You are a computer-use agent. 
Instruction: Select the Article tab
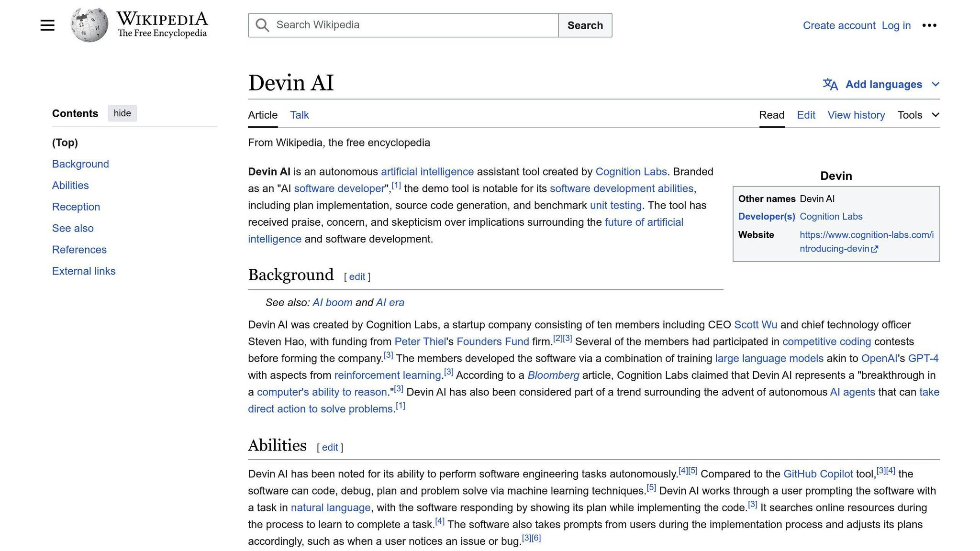pyautogui.click(x=263, y=115)
